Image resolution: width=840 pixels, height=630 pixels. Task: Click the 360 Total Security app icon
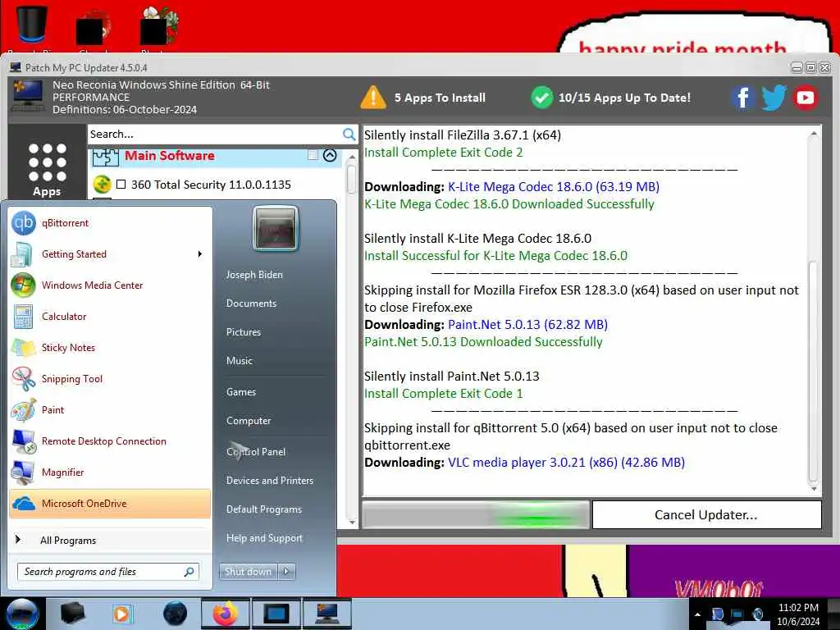102,185
